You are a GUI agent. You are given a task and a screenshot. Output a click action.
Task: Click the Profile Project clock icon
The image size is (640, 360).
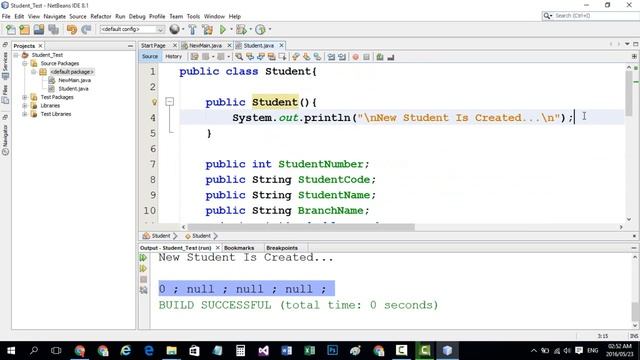pyautogui.click(x=260, y=29)
